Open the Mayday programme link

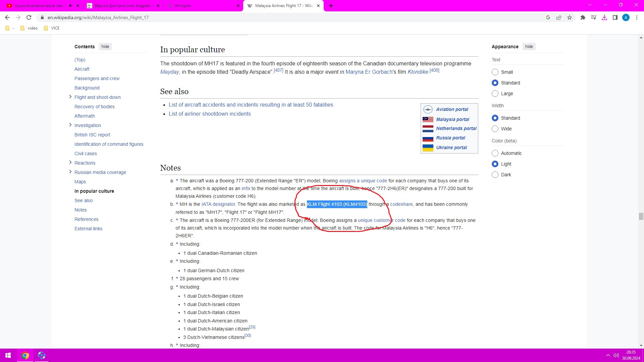click(170, 72)
